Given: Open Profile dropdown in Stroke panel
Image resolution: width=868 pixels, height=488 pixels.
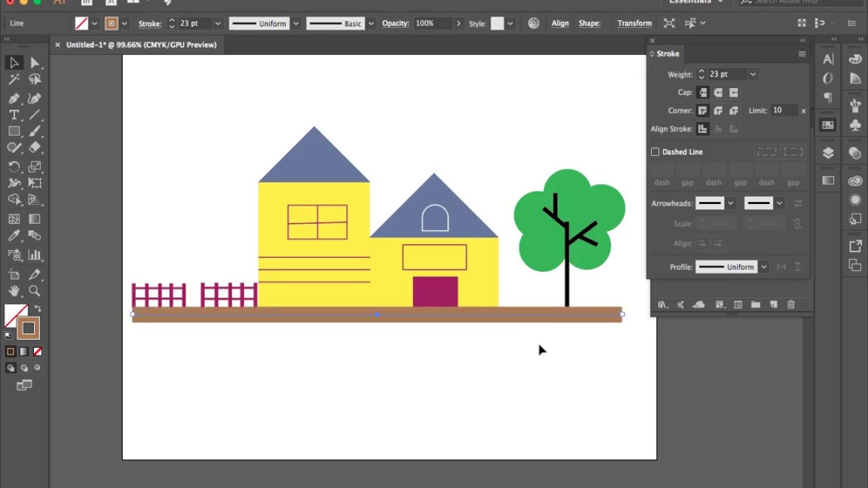Looking at the screenshot, I should [x=764, y=267].
